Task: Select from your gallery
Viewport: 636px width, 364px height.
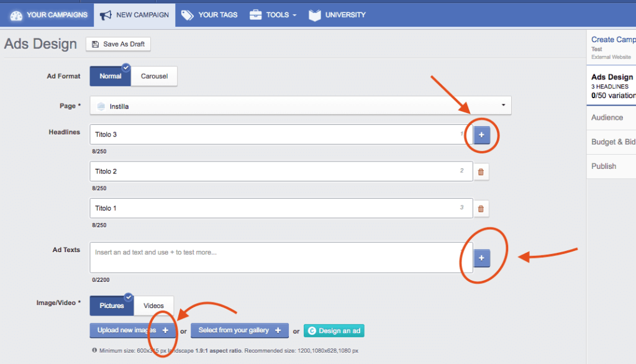Action: pos(240,330)
